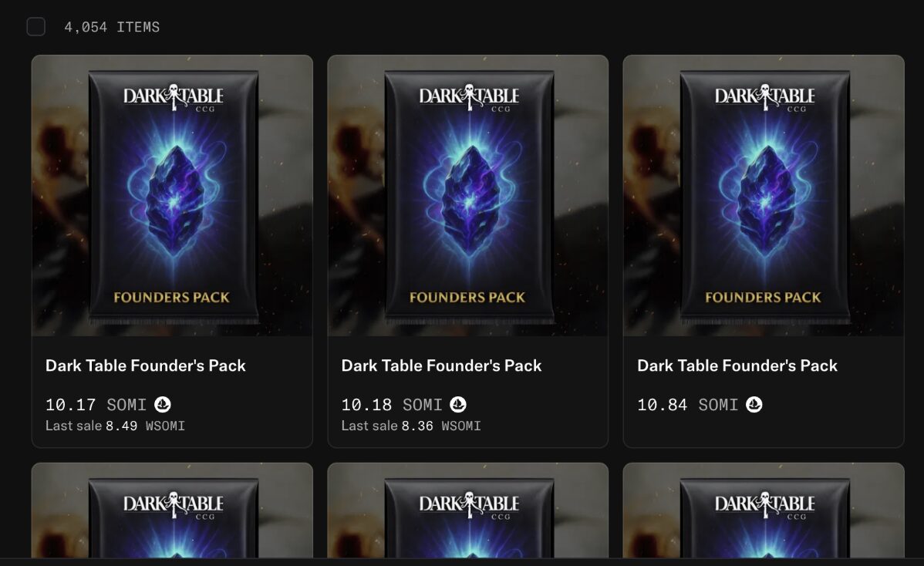Screen dimensions: 924x566
Task: Click the 4,054 ITEMS count label
Action: coord(113,26)
